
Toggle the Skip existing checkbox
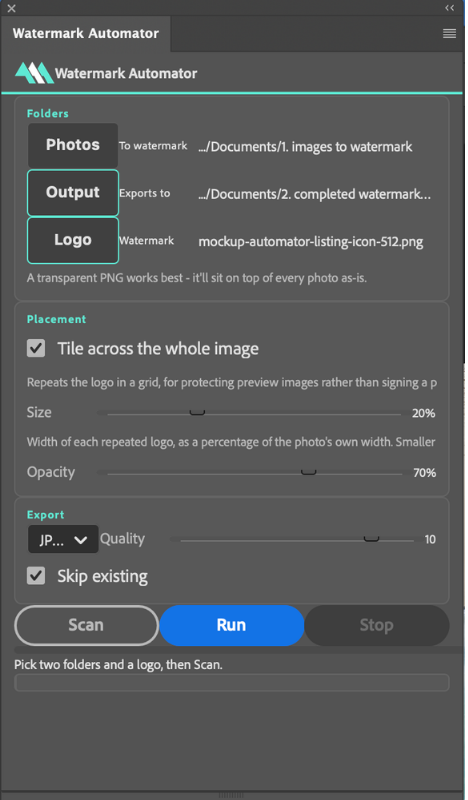36,576
